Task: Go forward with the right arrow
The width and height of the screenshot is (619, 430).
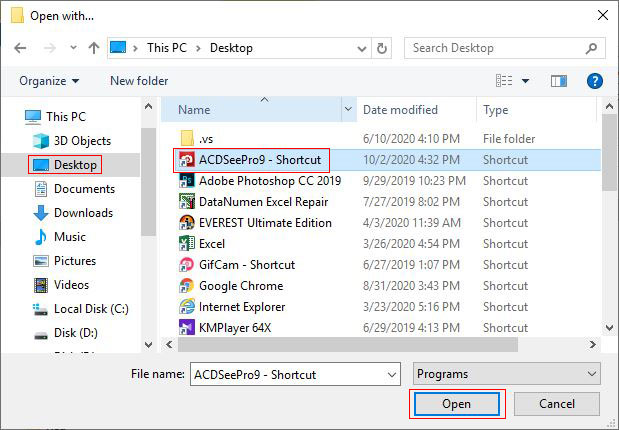Action: tap(50, 48)
